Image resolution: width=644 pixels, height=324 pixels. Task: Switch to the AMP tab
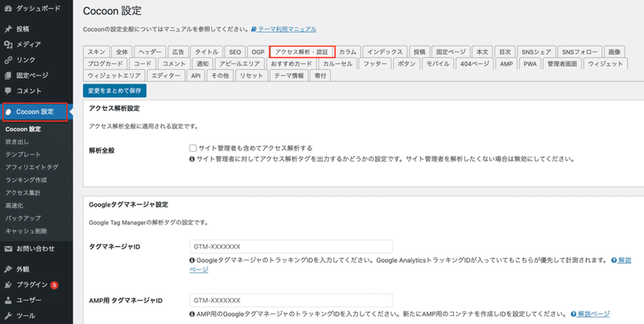tap(506, 64)
